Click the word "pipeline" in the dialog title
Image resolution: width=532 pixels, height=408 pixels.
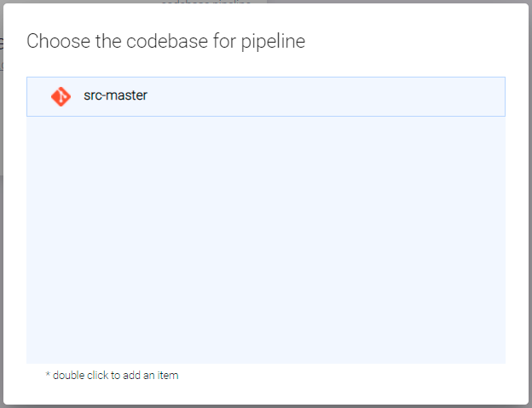pos(275,41)
